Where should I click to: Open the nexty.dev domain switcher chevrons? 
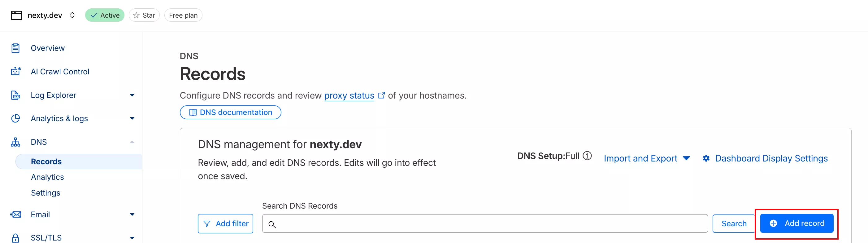(72, 15)
